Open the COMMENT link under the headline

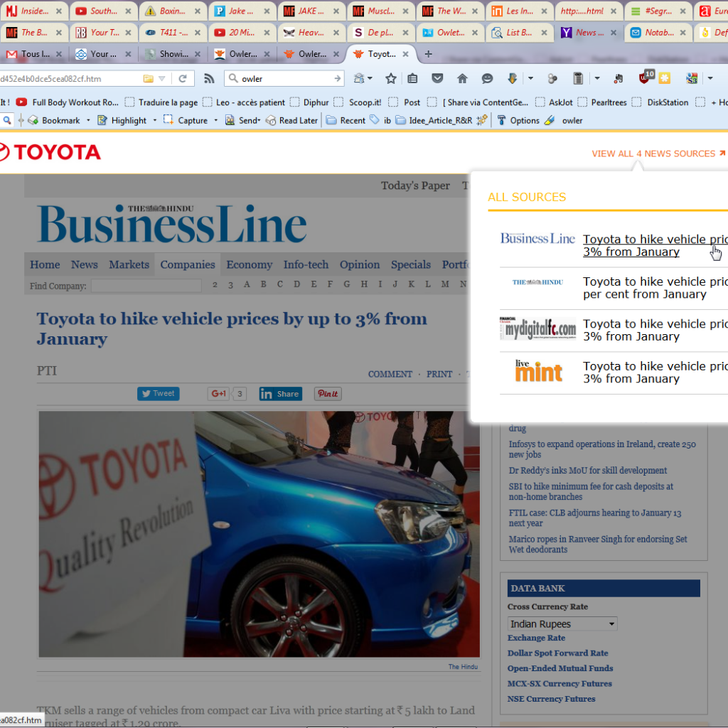coord(390,374)
